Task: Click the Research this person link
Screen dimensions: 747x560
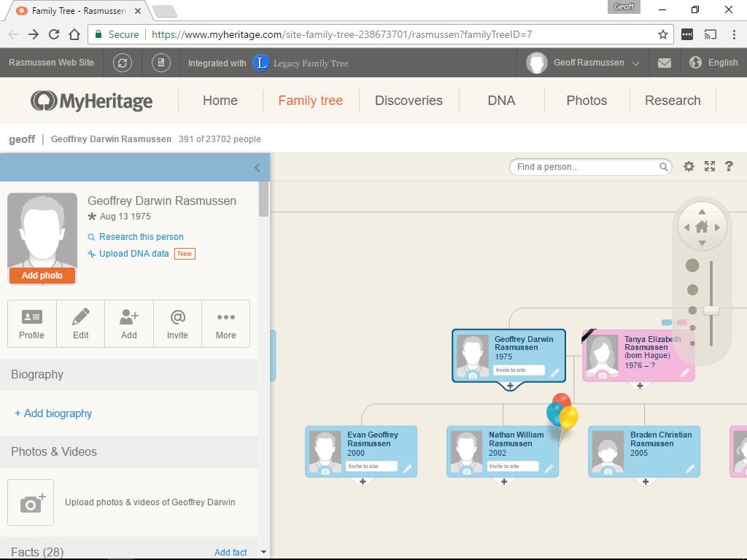Action: tap(141, 237)
